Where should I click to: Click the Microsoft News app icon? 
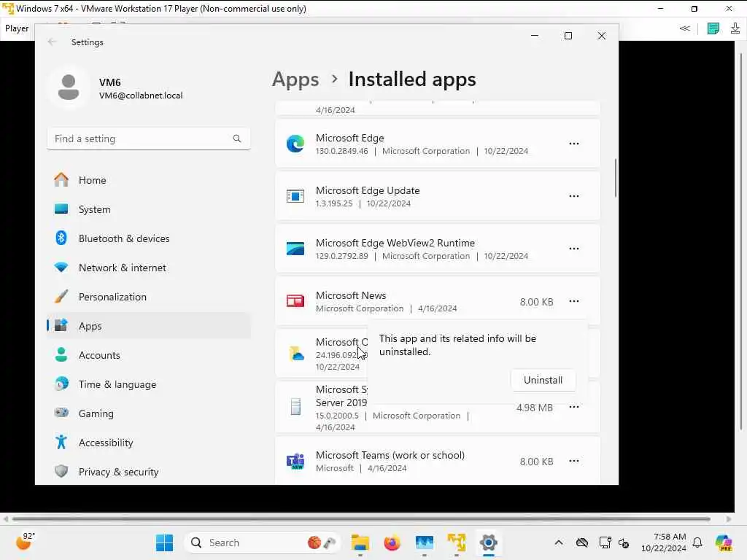point(295,301)
